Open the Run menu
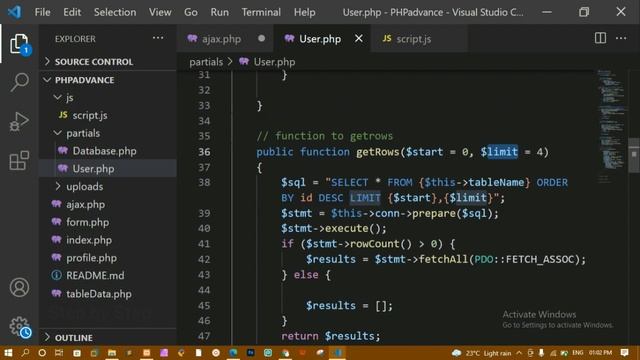This screenshot has height=360, width=640. [220, 12]
